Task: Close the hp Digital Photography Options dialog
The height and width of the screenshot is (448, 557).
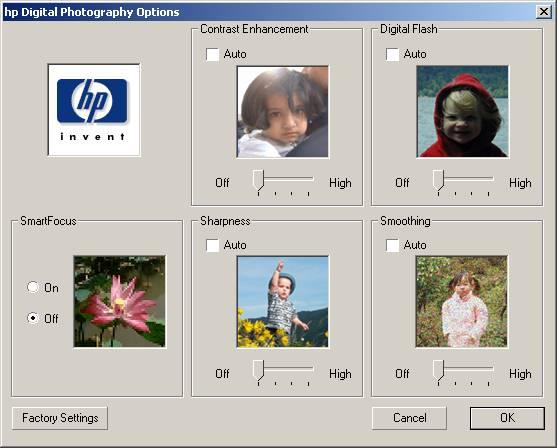Action: click(544, 12)
